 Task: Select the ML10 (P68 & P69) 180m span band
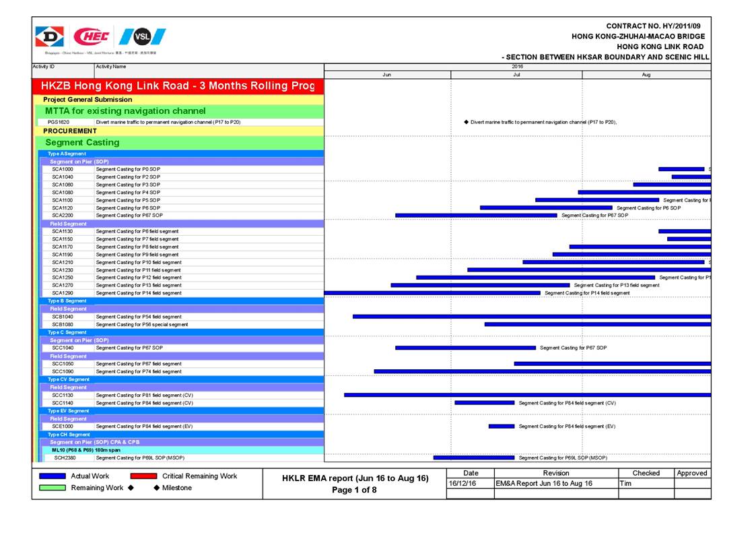(x=183, y=450)
